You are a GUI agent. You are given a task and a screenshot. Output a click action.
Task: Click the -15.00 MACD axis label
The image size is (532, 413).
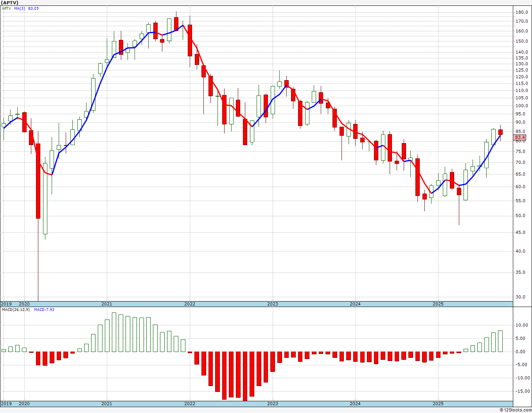tap(521, 391)
